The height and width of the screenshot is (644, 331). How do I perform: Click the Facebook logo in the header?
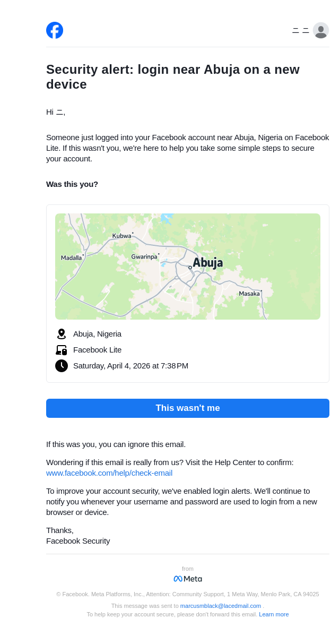pyautogui.click(x=55, y=30)
